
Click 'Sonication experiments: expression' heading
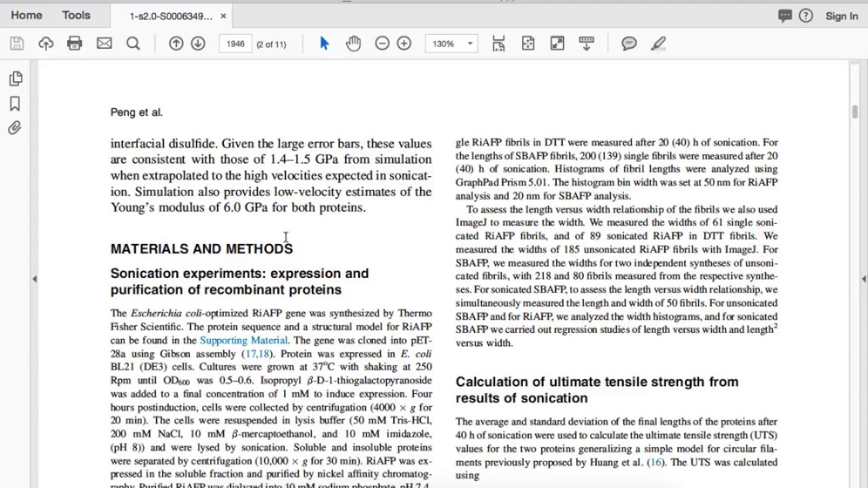(x=239, y=281)
